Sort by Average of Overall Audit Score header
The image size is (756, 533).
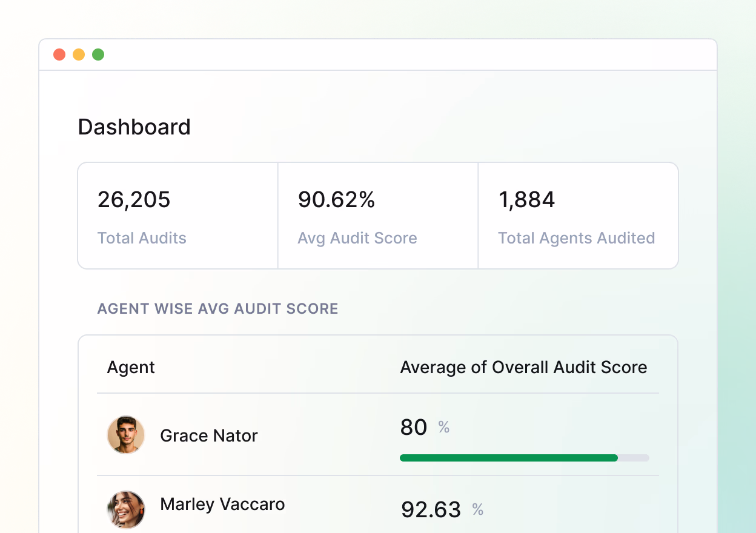[523, 367]
